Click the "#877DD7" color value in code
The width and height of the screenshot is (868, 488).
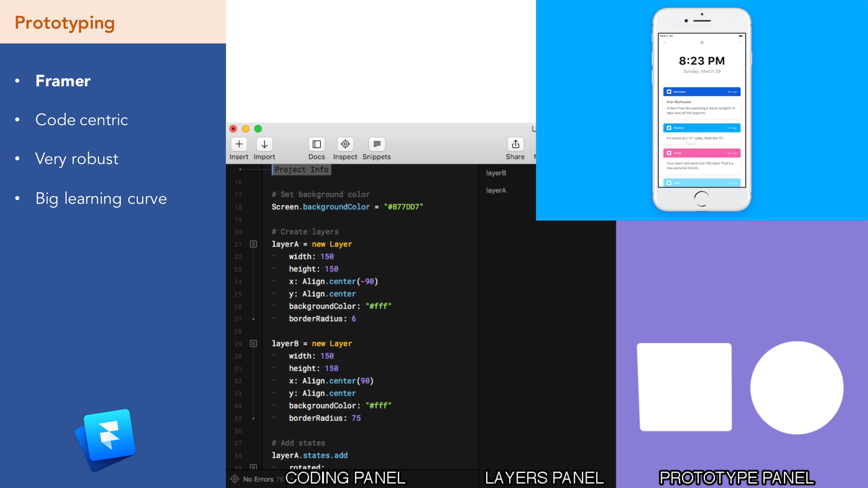(403, 207)
